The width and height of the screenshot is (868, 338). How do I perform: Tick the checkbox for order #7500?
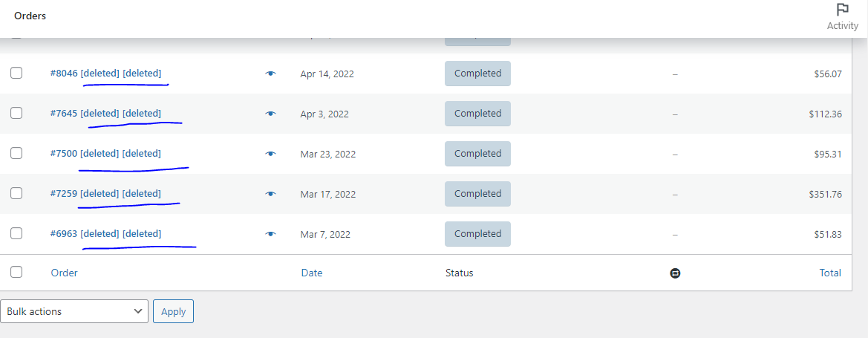(x=16, y=153)
